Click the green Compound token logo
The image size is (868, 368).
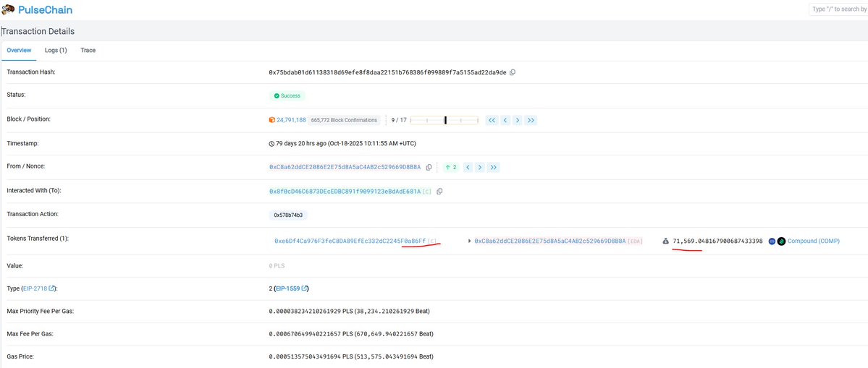781,241
